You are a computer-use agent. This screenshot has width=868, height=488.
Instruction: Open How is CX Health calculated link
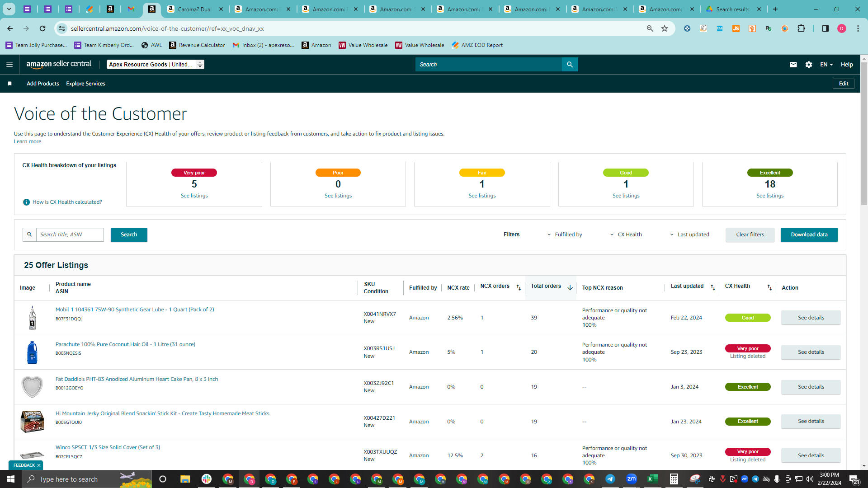click(67, 202)
